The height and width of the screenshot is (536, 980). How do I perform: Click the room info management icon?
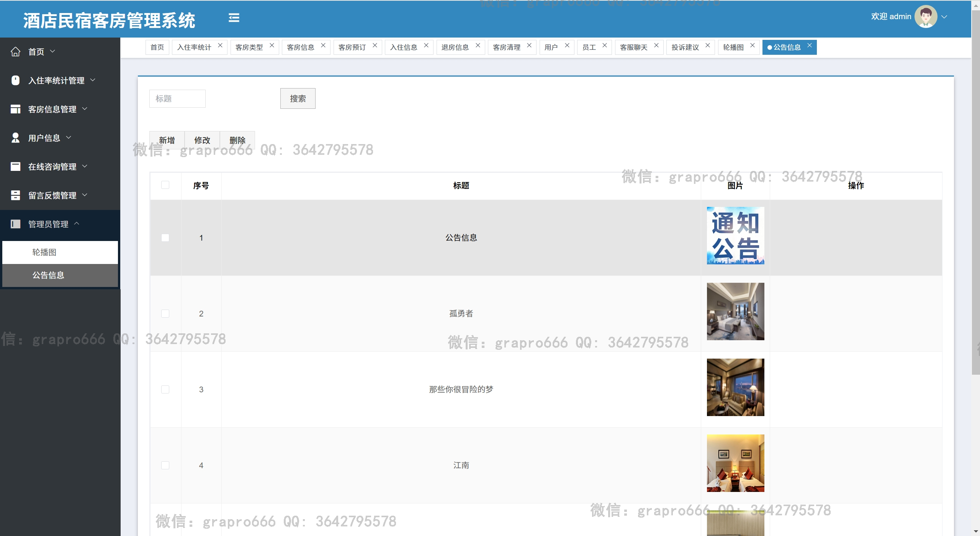15,109
